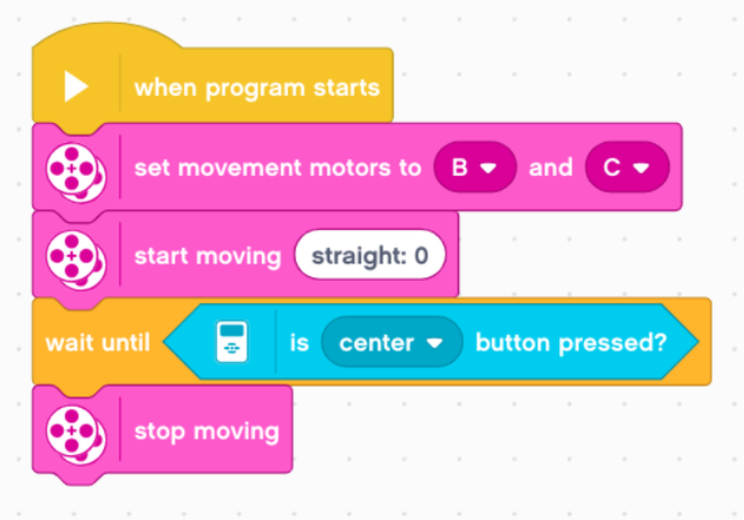Click orange right end of wait until block
The height and width of the screenshot is (520, 744).
tap(702, 343)
